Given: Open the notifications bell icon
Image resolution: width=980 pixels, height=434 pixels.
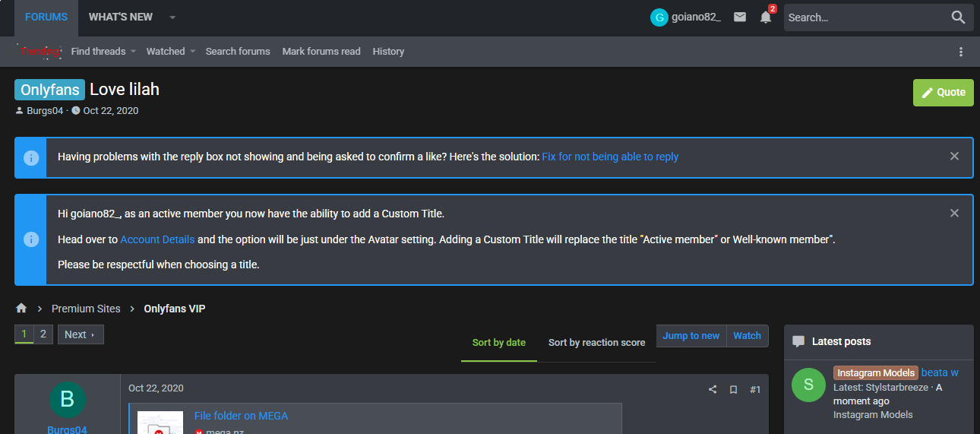Looking at the screenshot, I should (x=766, y=17).
